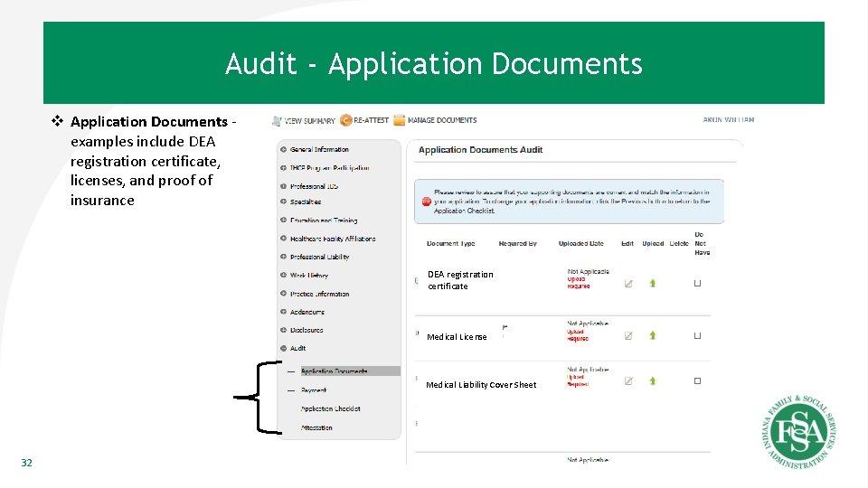Click the Document Type column header
The image size is (868, 488).
450,243
